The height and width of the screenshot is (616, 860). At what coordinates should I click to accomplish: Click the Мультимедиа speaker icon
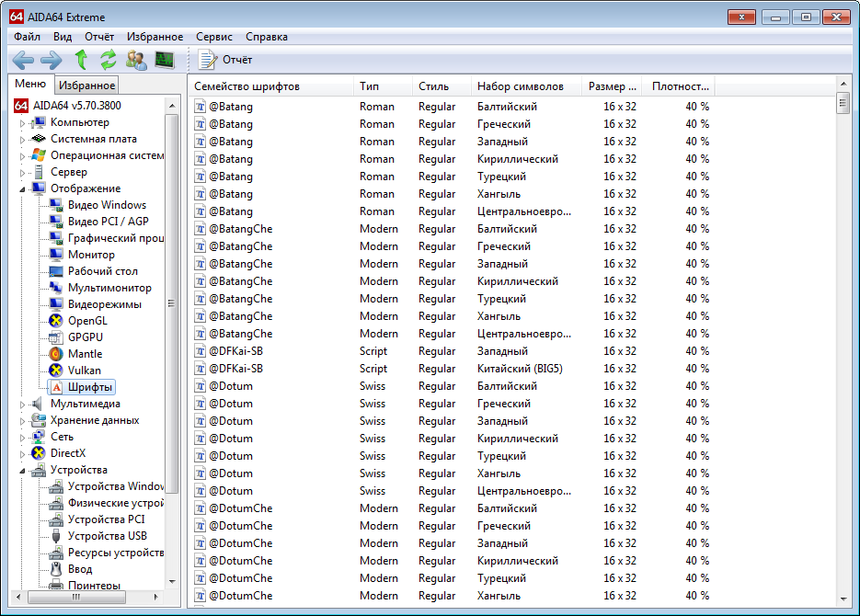click(x=37, y=404)
